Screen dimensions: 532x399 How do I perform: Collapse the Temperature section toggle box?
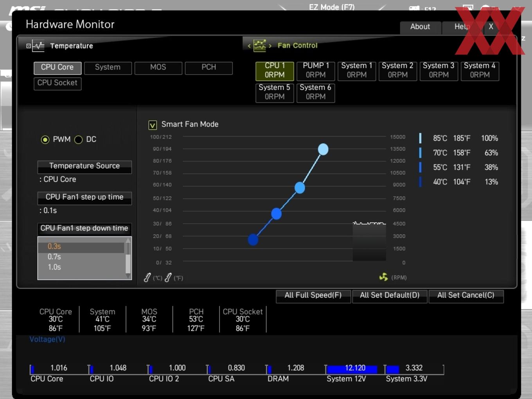tap(29, 46)
